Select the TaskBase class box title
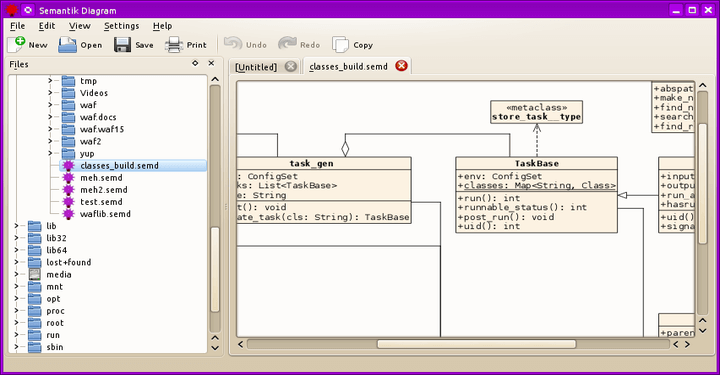This screenshot has height=375, width=720. point(536,163)
